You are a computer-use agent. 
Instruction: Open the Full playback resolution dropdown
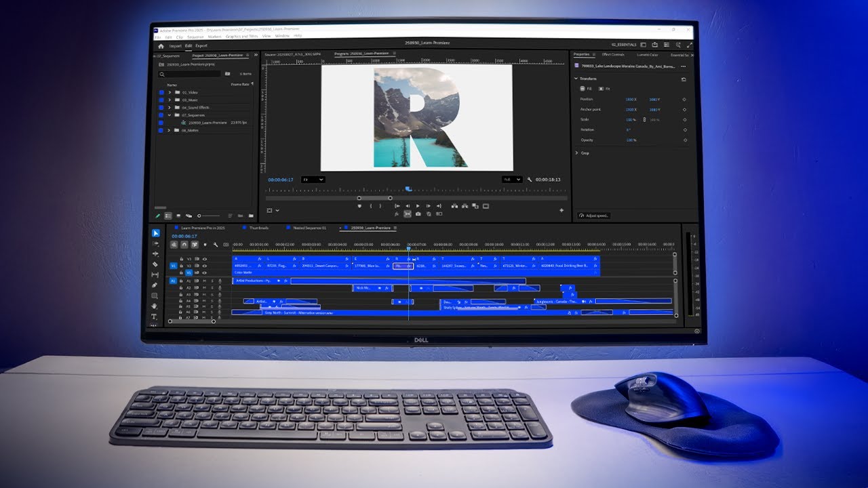pyautogui.click(x=511, y=180)
